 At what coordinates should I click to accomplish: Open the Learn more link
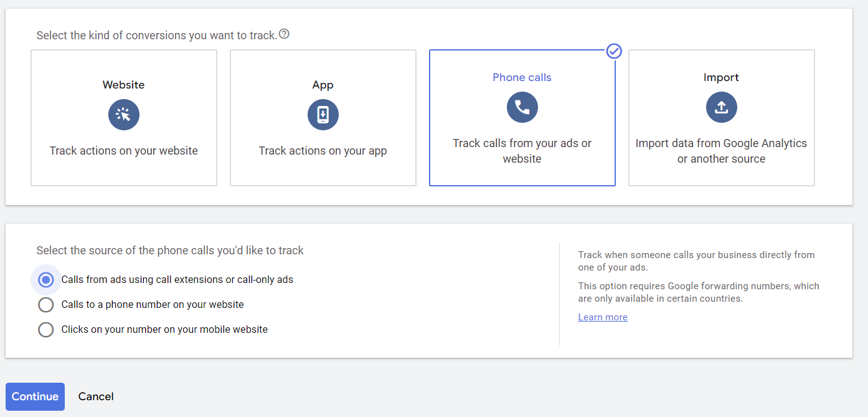603,317
